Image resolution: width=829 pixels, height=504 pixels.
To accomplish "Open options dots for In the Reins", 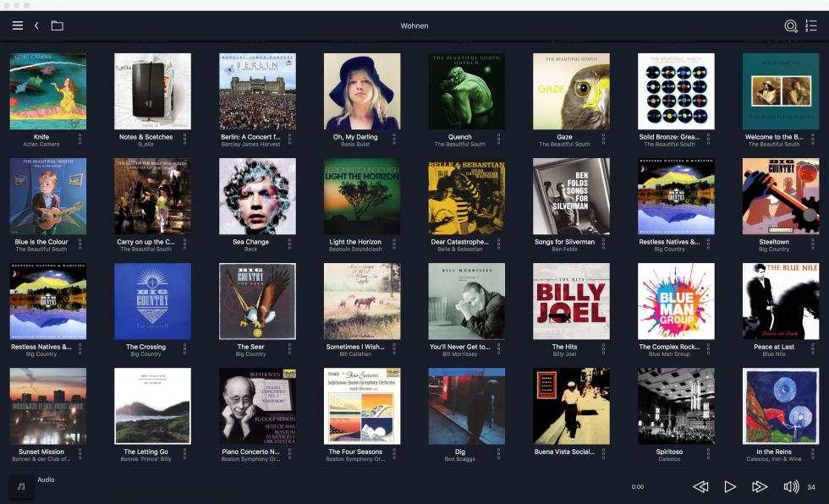I will coord(813,454).
